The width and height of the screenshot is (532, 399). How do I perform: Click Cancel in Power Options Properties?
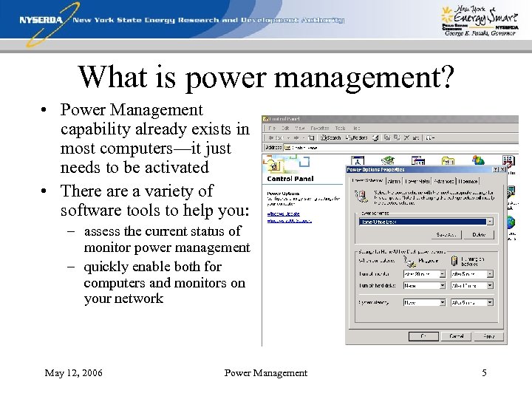pyautogui.click(x=457, y=336)
